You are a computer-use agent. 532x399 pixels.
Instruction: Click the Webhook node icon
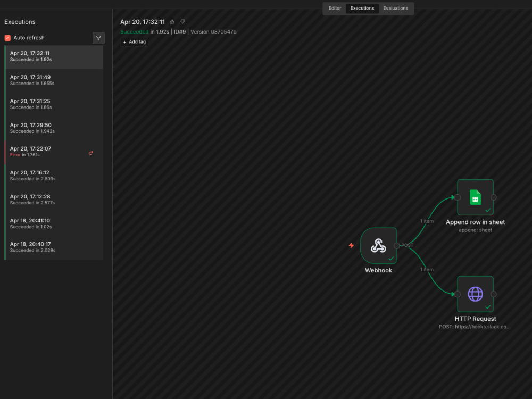[378, 246]
